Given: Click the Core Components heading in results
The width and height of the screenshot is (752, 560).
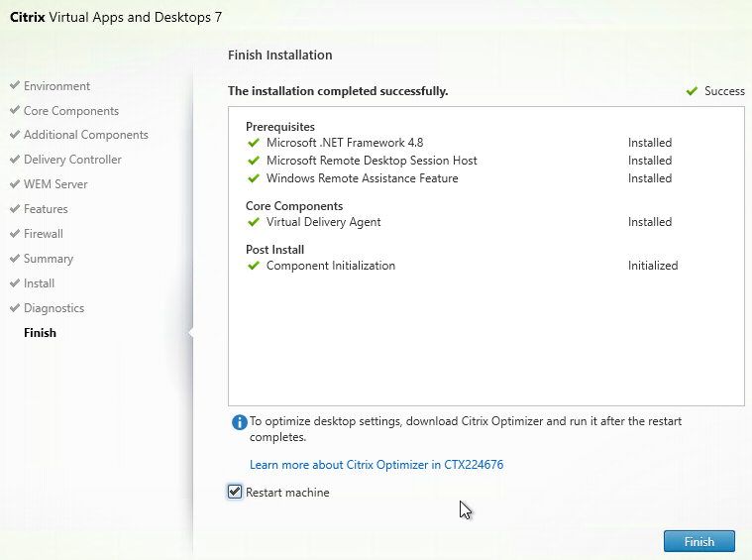Looking at the screenshot, I should coord(294,206).
